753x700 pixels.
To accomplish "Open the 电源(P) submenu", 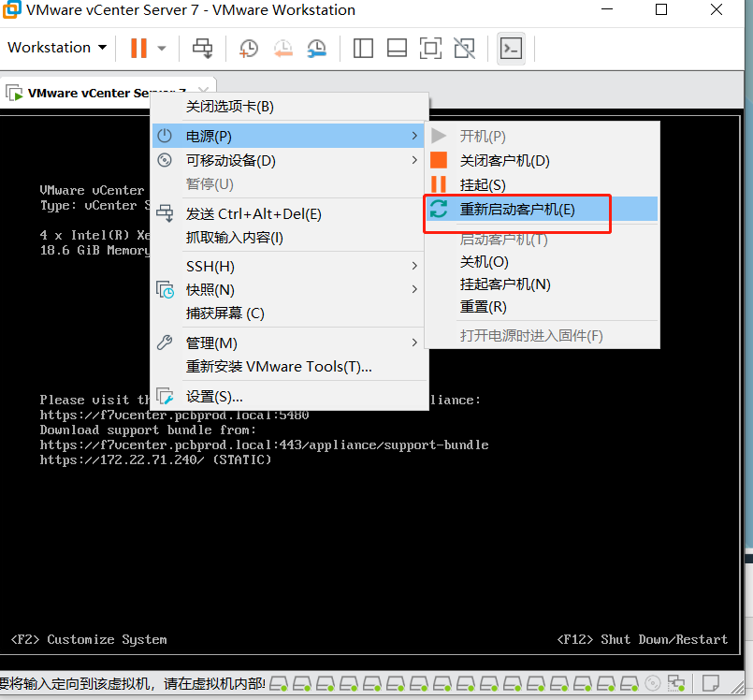I will [288, 136].
